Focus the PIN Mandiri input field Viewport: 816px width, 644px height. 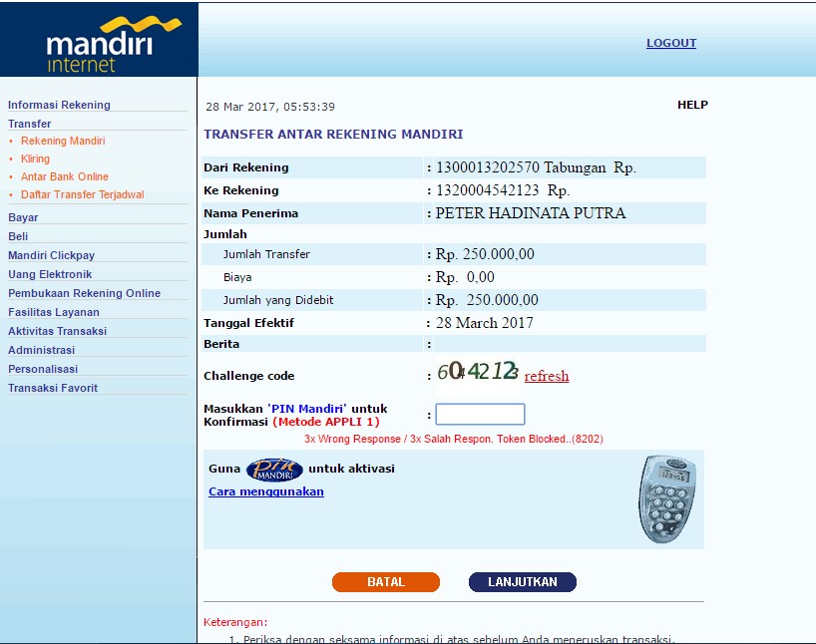pos(480,414)
